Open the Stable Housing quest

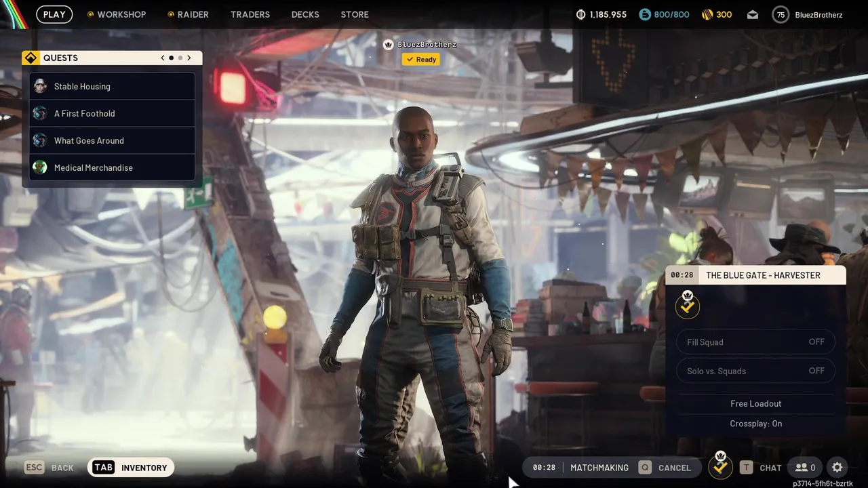112,86
